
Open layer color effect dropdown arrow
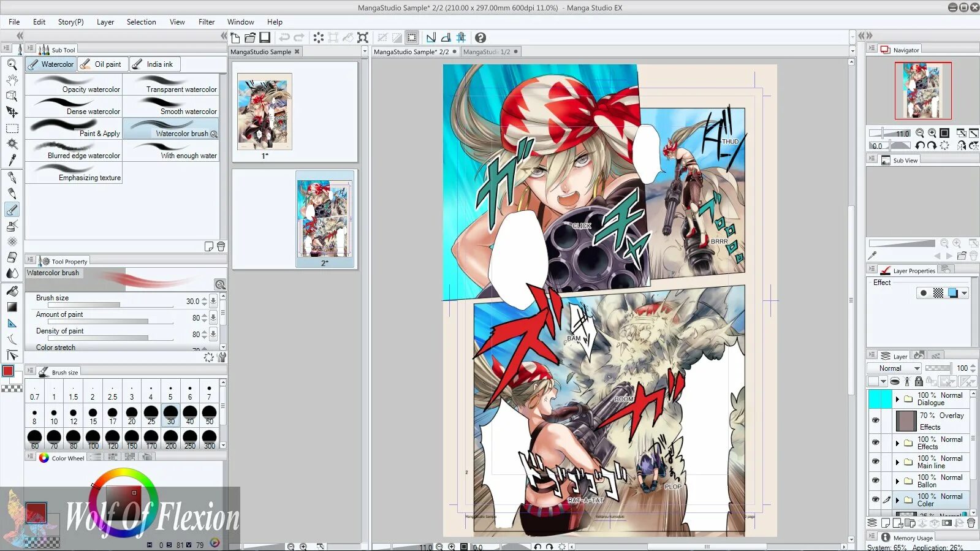tap(964, 293)
